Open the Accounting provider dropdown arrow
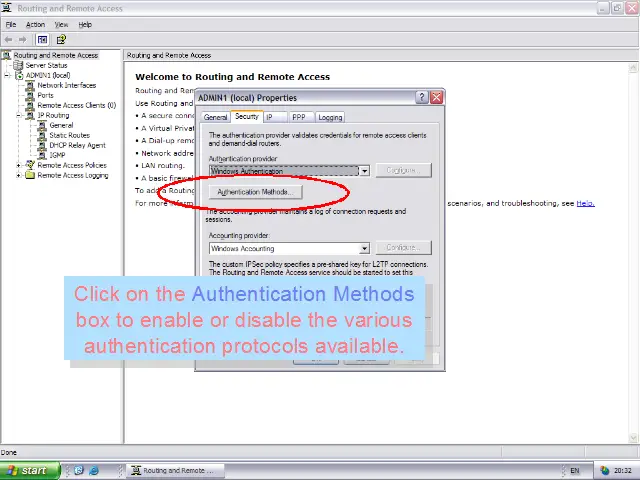 pyautogui.click(x=364, y=248)
